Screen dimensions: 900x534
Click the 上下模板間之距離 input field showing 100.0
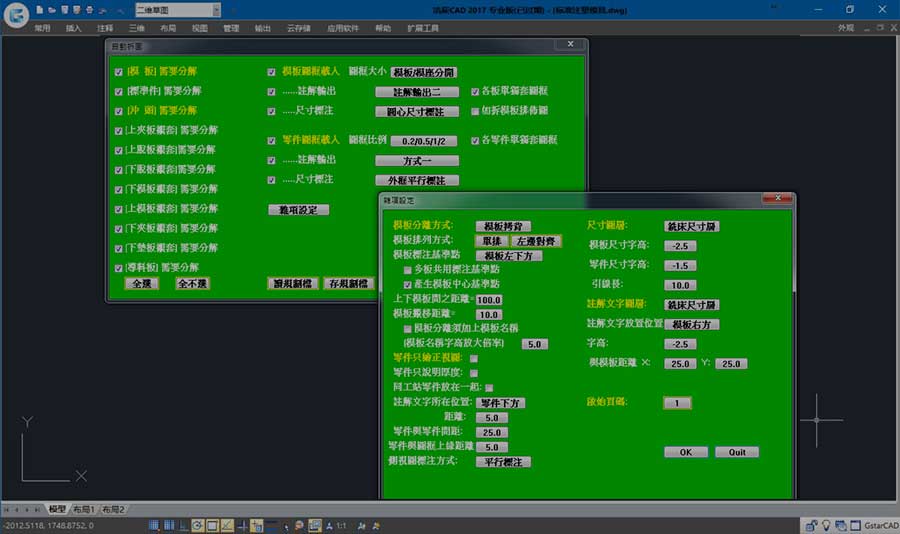(x=489, y=300)
